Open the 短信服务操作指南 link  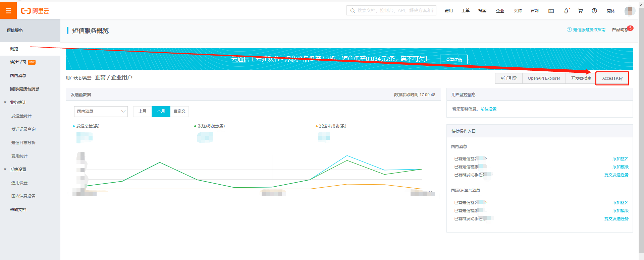[x=589, y=29]
